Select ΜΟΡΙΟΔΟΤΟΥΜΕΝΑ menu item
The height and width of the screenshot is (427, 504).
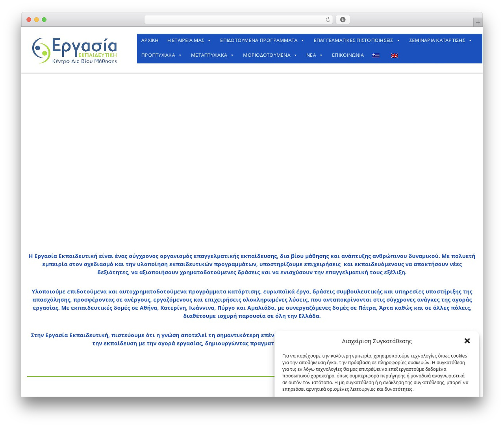pyautogui.click(x=267, y=55)
